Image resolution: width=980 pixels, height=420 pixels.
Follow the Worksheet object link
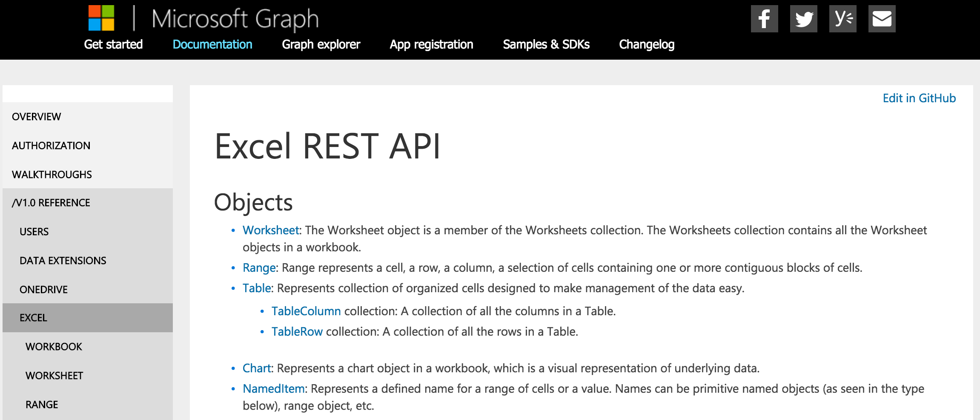point(271,230)
